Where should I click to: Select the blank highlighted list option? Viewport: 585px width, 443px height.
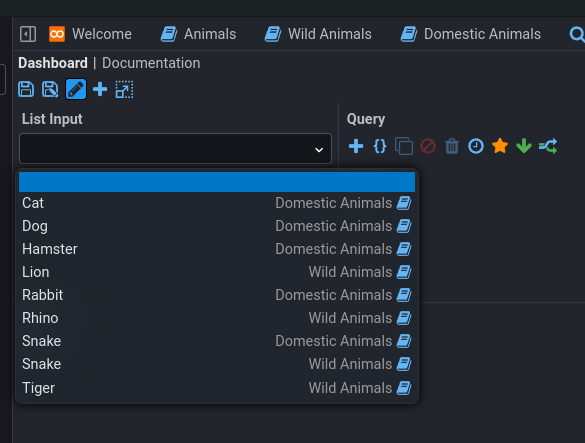217,182
